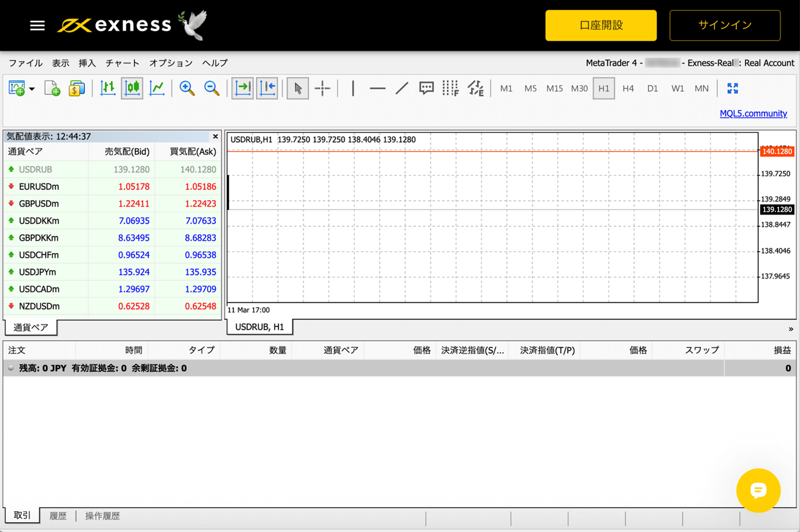Switch to line chart view
This screenshot has width=800, height=532.
157,88
